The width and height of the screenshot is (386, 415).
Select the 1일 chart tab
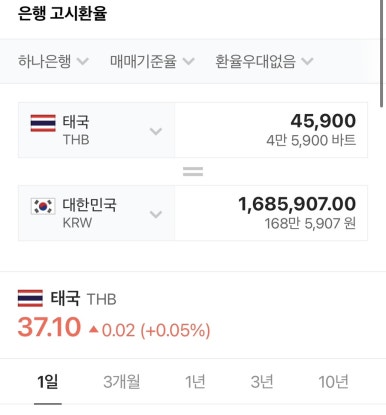tap(48, 382)
